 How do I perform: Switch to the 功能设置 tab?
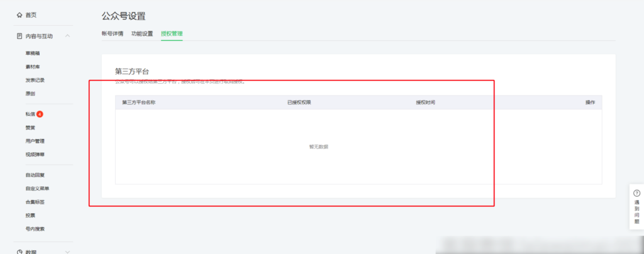click(142, 33)
